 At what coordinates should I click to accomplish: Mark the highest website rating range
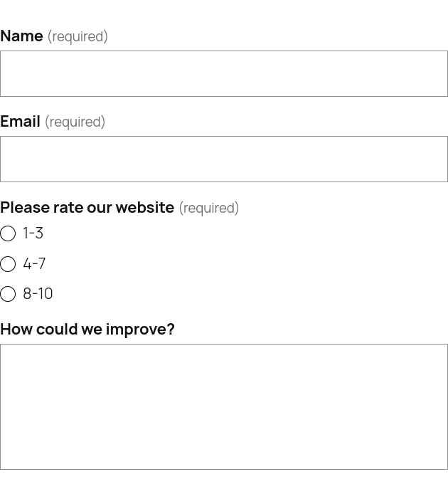point(8,294)
